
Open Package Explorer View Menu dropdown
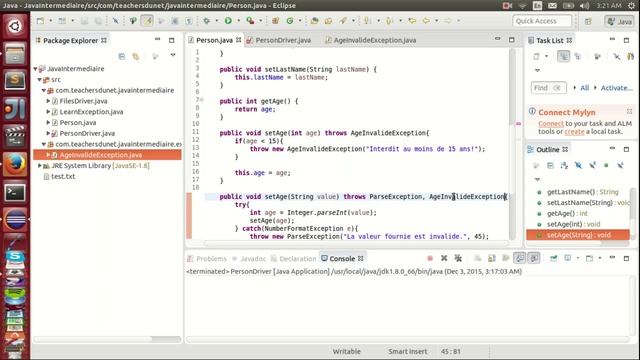173,55
